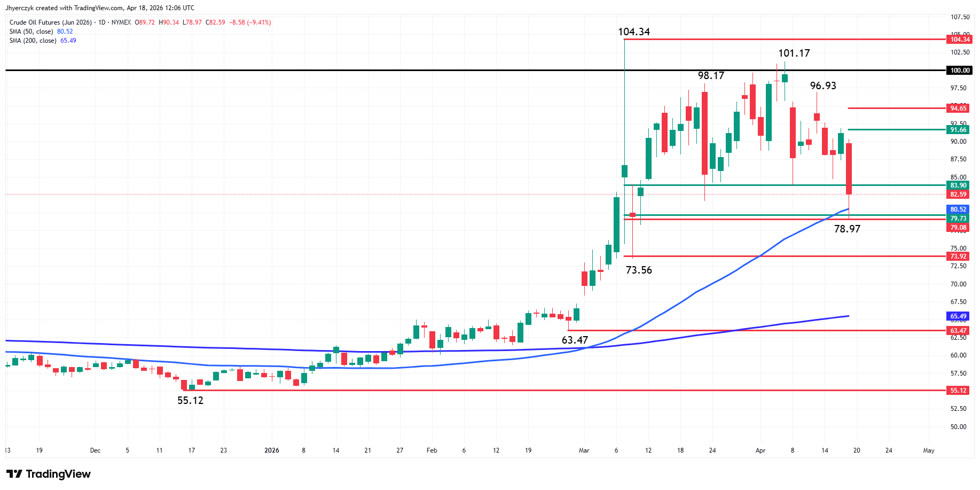Click the TradingView logo at bottom
Screen dimensions: 980x490
49,474
